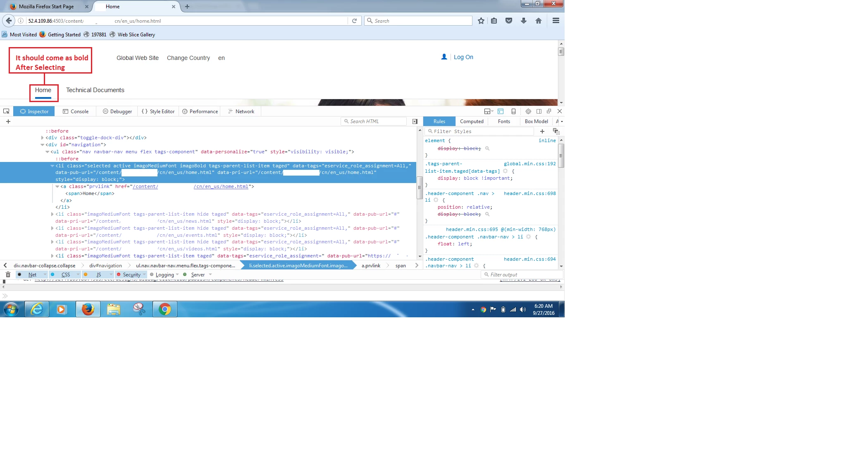The width and height of the screenshot is (868, 452).
Task: Open devtools settings gear
Action: tap(528, 112)
